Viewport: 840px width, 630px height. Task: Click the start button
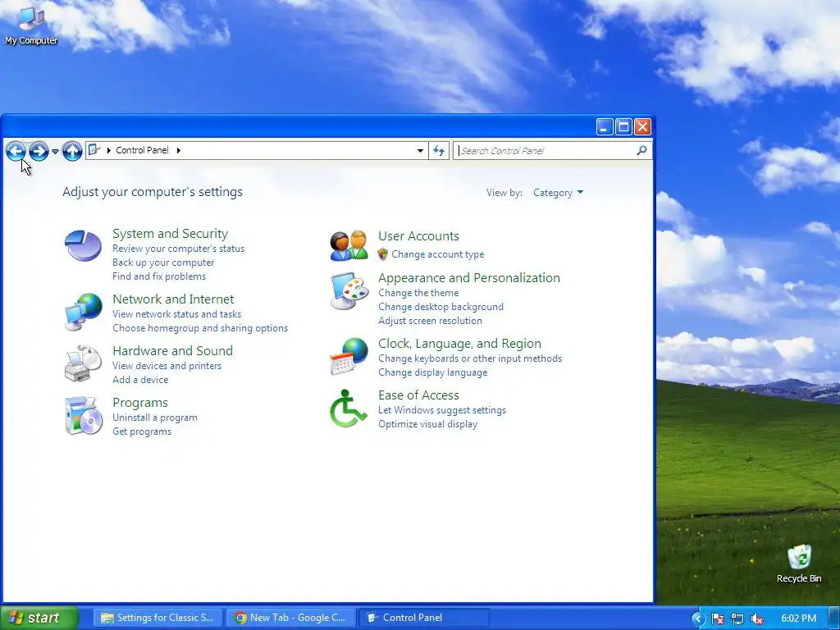pos(39,618)
